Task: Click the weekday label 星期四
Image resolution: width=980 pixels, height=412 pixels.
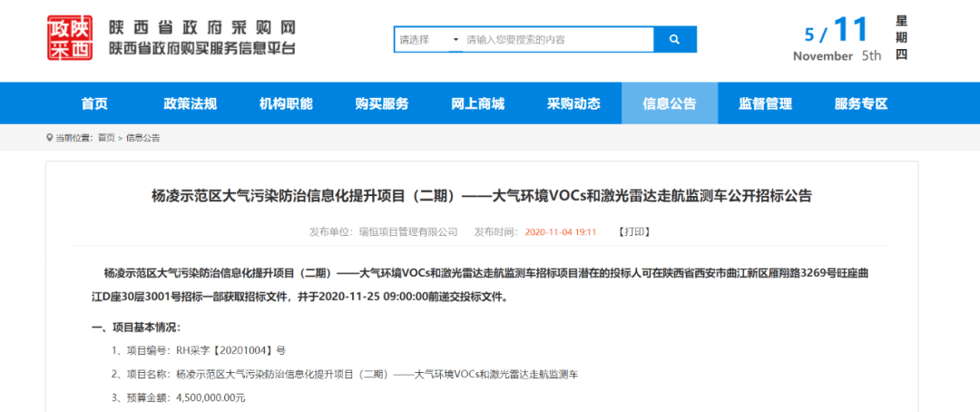Action: point(901,37)
